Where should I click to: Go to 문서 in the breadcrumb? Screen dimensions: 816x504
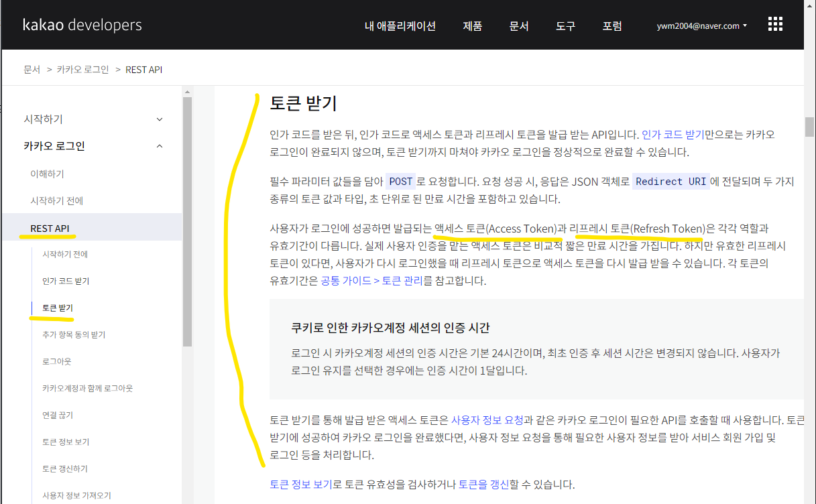click(x=32, y=70)
